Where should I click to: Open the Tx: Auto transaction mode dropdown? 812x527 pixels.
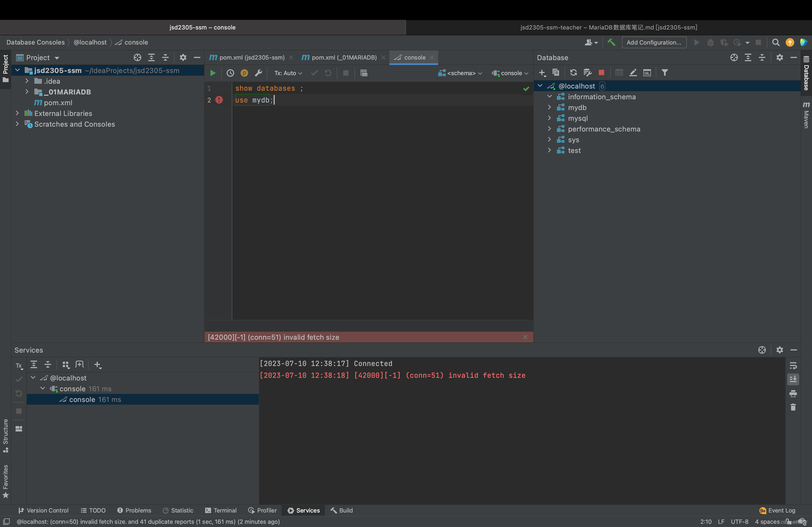point(288,73)
